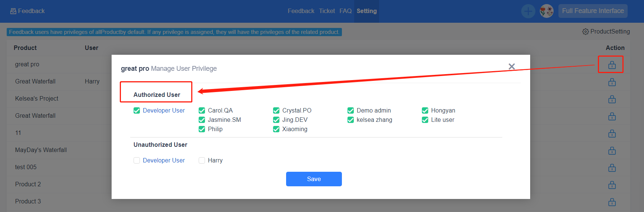
Task: Toggle unauthorized Developer User checkbox
Action: click(137, 161)
